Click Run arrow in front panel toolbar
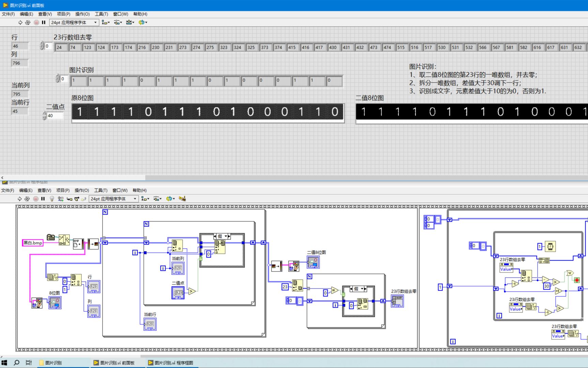Screen dimensions: 588x368 point(20,23)
